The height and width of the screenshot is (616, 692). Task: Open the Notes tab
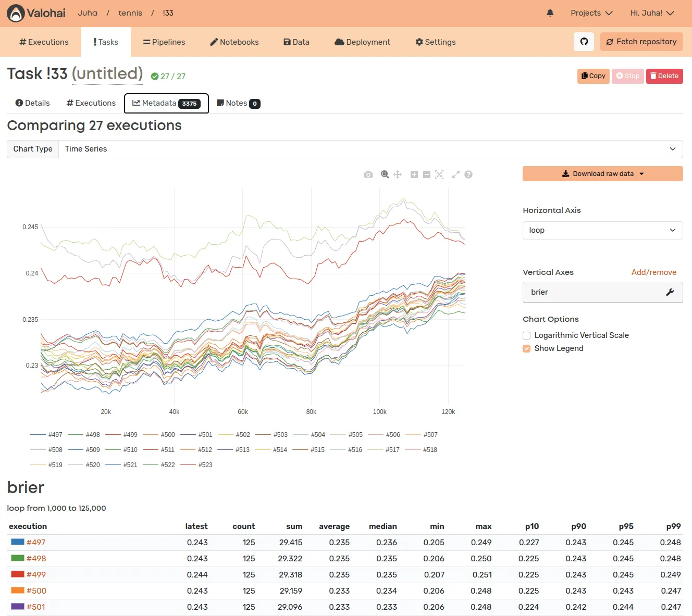click(x=238, y=103)
